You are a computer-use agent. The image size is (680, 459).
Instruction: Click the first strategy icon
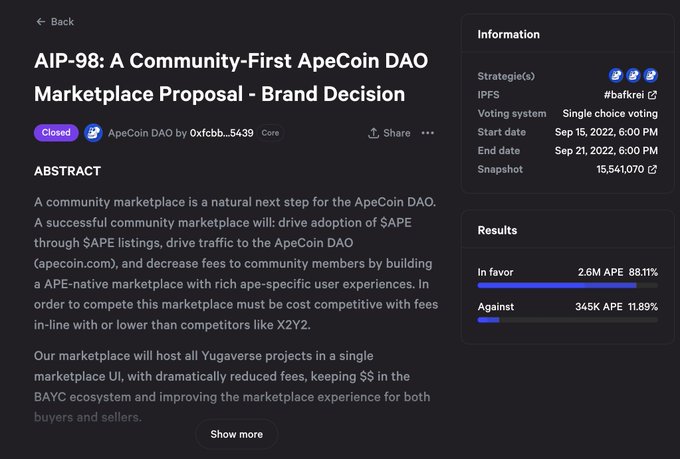click(x=616, y=75)
